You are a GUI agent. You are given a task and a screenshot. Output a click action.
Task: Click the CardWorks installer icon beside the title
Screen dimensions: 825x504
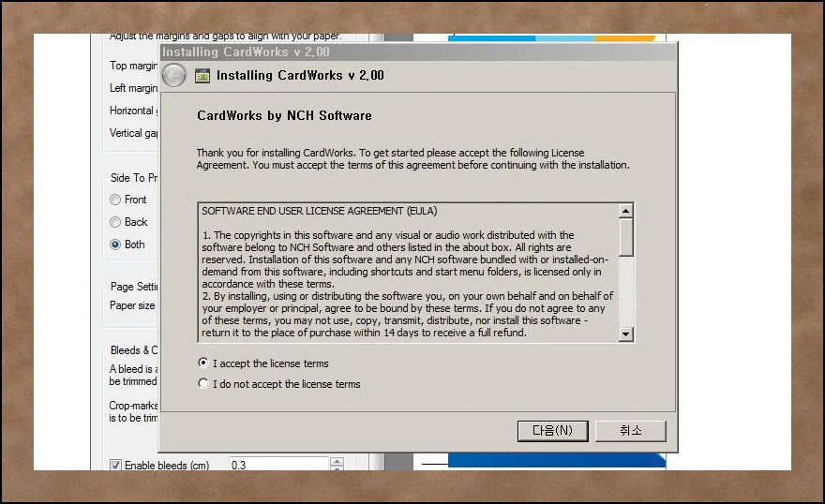tap(202, 76)
